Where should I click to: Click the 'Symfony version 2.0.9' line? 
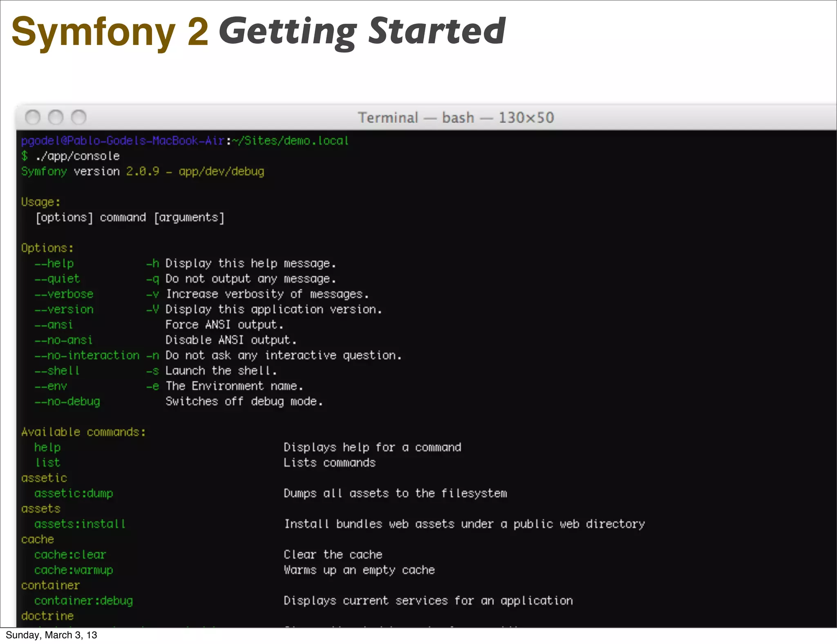click(x=143, y=172)
